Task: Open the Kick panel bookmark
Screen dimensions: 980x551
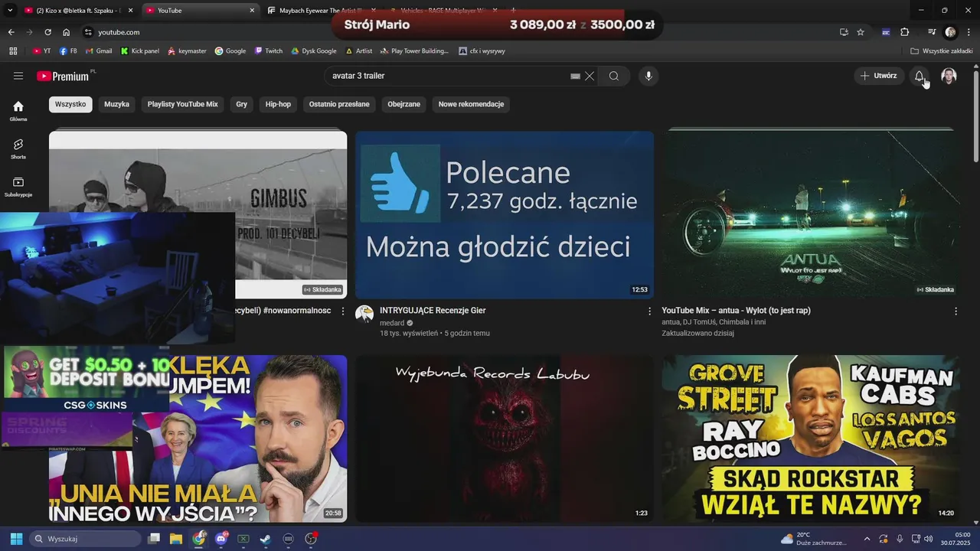Action: (x=139, y=51)
